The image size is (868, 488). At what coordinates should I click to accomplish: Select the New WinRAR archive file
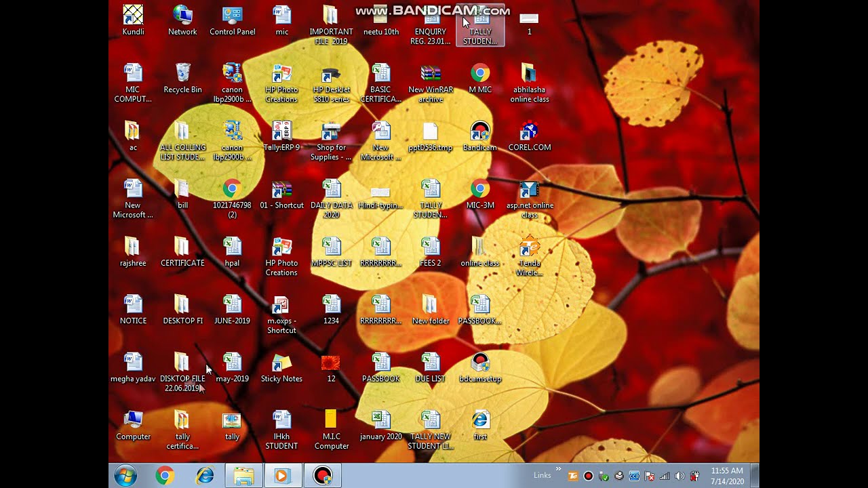pyautogui.click(x=431, y=83)
